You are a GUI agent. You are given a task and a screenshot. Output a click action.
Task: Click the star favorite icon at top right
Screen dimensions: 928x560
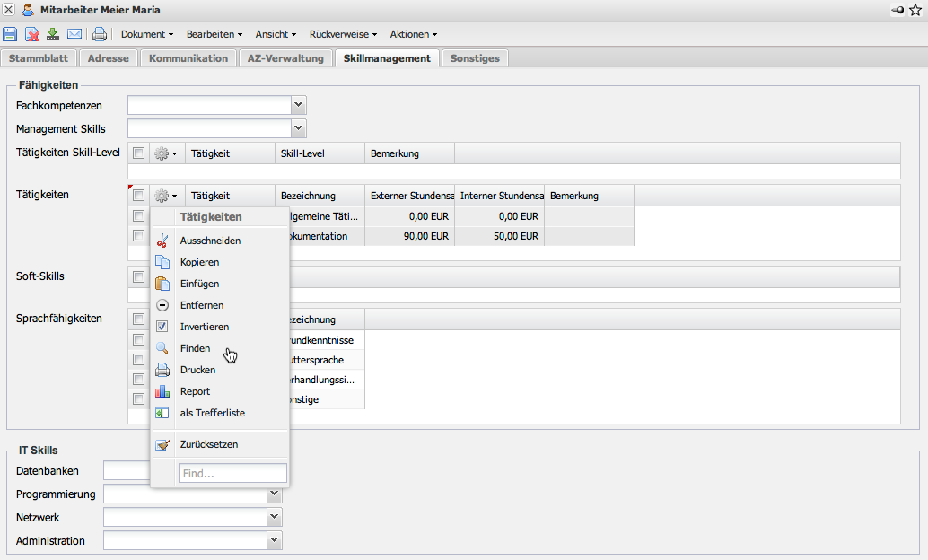point(915,10)
